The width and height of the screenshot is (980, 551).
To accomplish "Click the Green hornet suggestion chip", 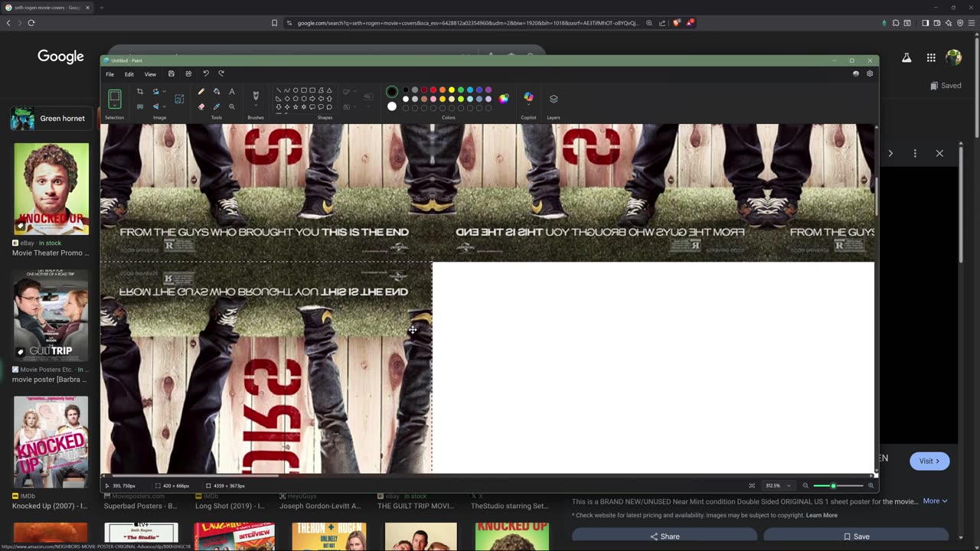I will pos(51,119).
